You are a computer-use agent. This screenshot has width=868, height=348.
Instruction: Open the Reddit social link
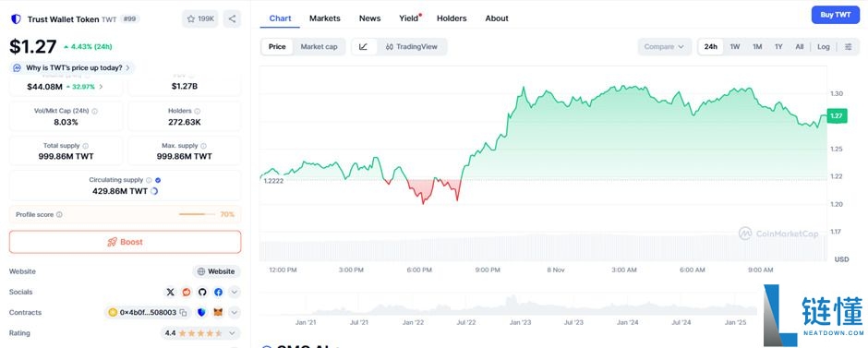click(187, 292)
